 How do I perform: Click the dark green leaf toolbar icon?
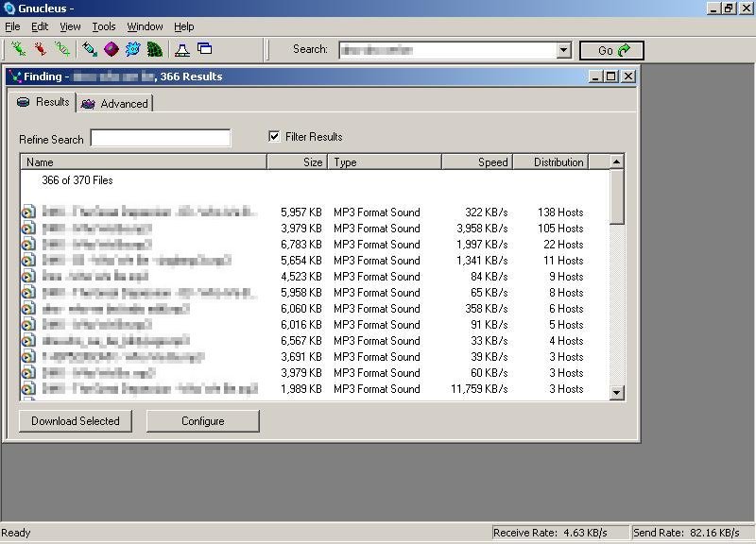click(154, 49)
